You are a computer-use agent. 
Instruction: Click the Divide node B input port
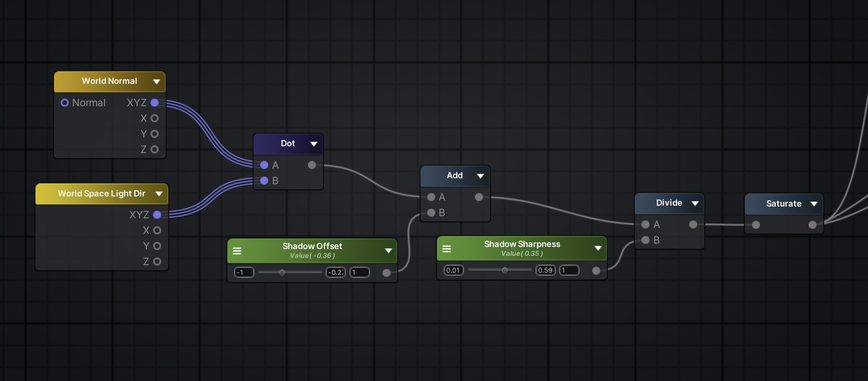(645, 240)
